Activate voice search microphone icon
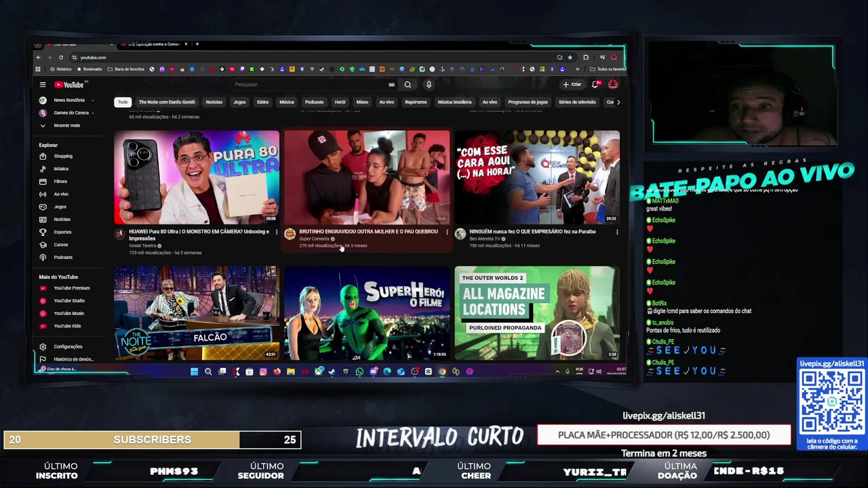This screenshot has height=488, width=868. tap(429, 85)
